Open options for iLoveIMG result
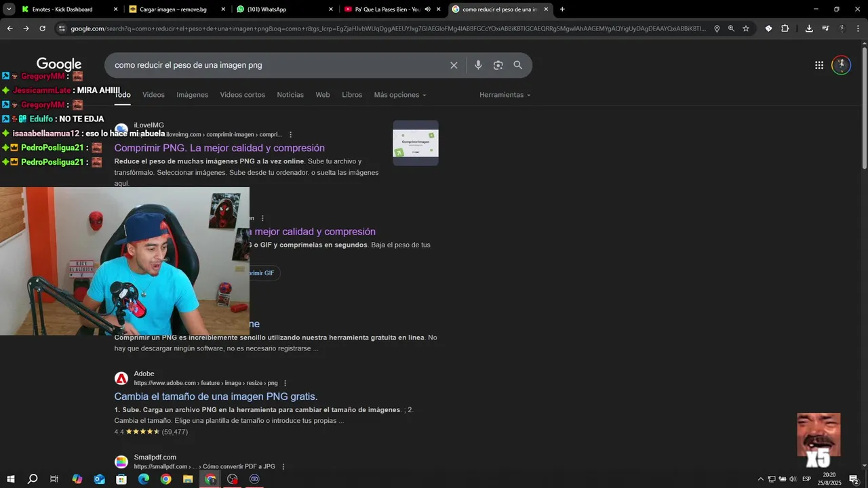 coord(291,135)
